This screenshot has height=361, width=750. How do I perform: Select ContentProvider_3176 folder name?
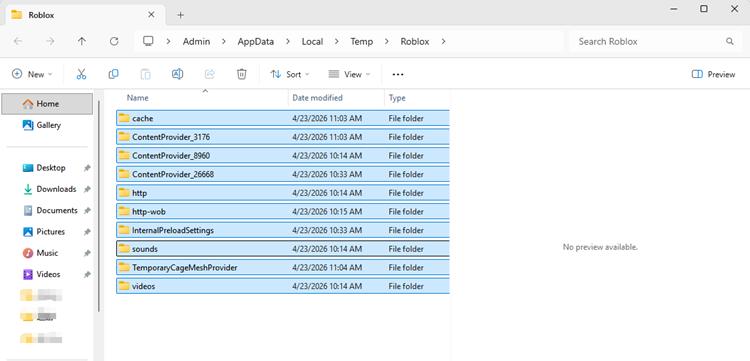coord(171,137)
